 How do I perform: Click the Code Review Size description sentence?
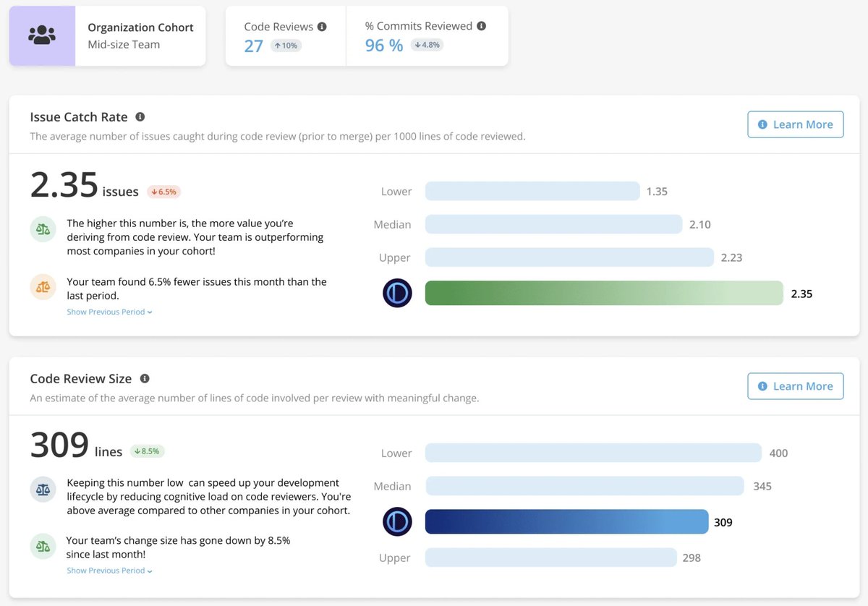click(x=255, y=398)
